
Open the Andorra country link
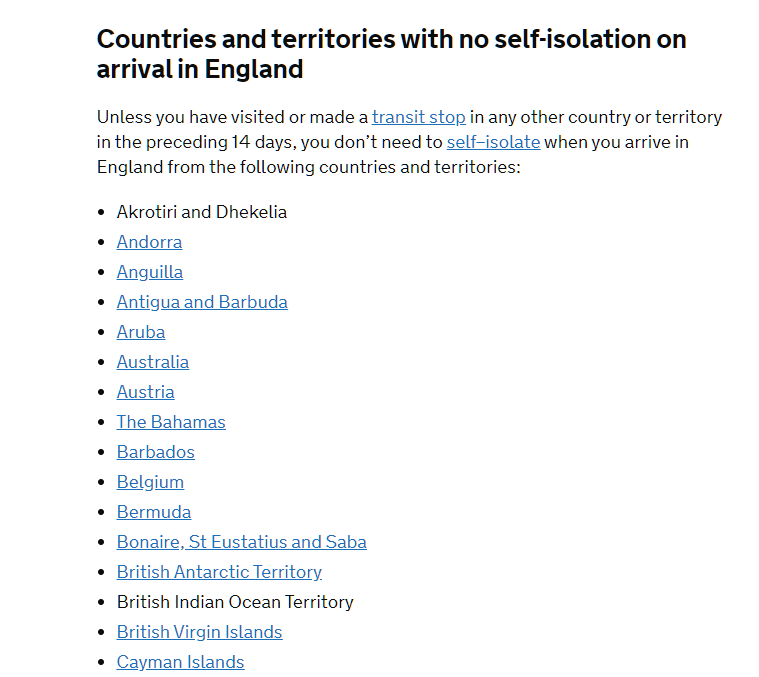[x=149, y=242]
